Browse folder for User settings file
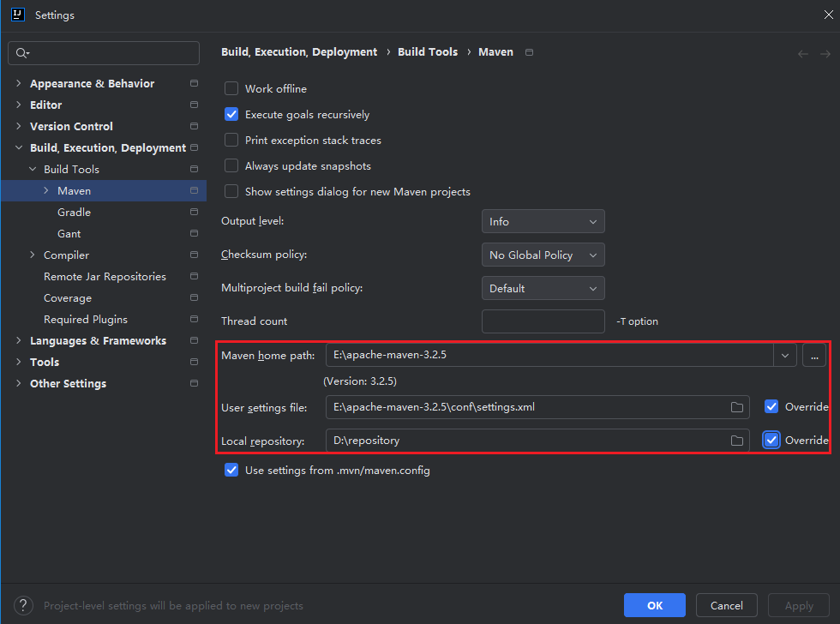Image resolution: width=840 pixels, height=624 pixels. (737, 407)
